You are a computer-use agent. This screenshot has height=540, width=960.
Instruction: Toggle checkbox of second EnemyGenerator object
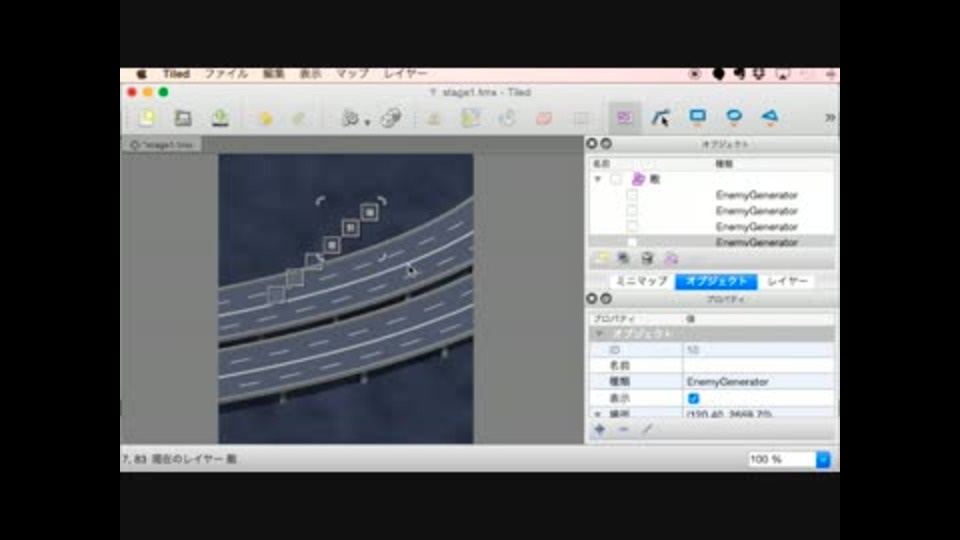632,211
